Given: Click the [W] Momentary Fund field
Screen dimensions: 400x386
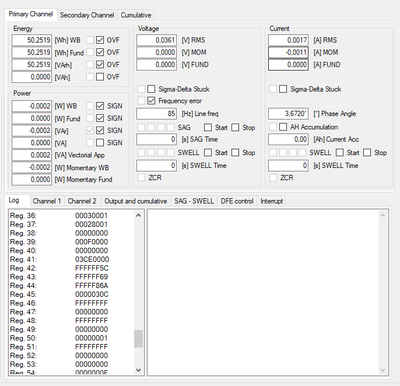Looking at the screenshot, I should [32, 180].
